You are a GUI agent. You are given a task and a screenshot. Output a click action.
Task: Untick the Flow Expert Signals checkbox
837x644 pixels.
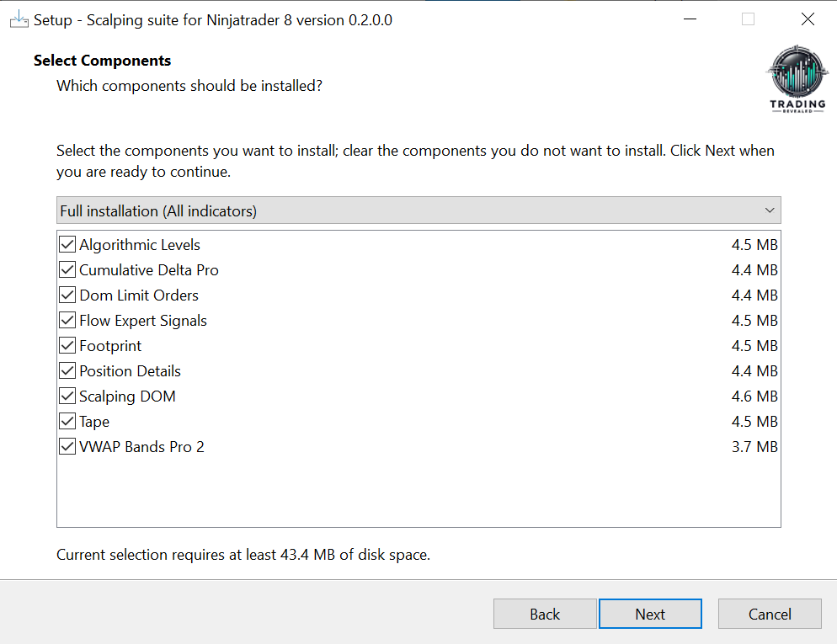point(67,321)
